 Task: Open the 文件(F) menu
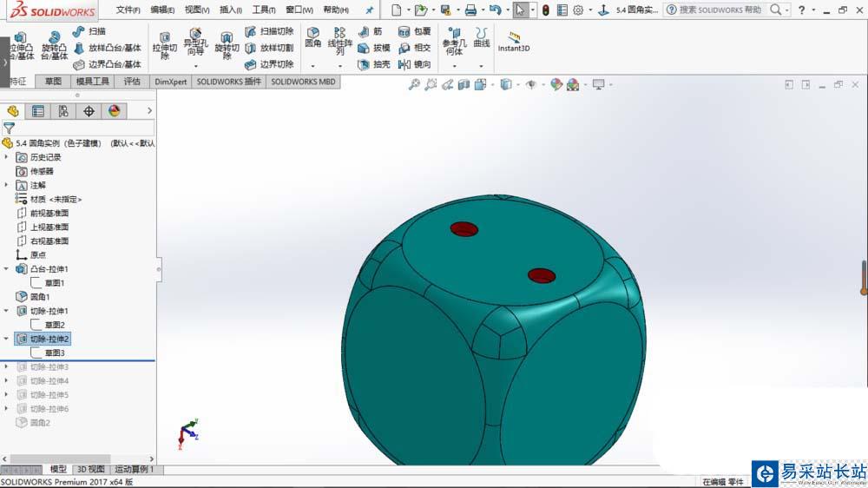128,10
